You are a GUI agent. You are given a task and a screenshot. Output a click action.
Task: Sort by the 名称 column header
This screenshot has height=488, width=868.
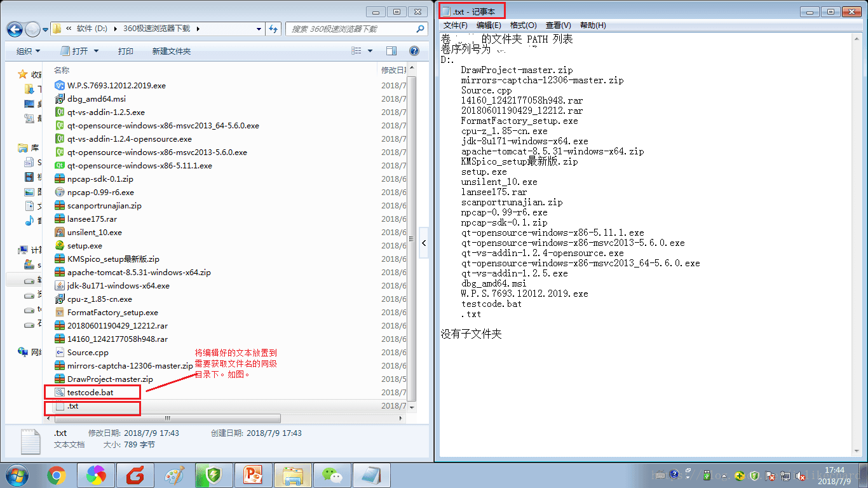[62, 70]
